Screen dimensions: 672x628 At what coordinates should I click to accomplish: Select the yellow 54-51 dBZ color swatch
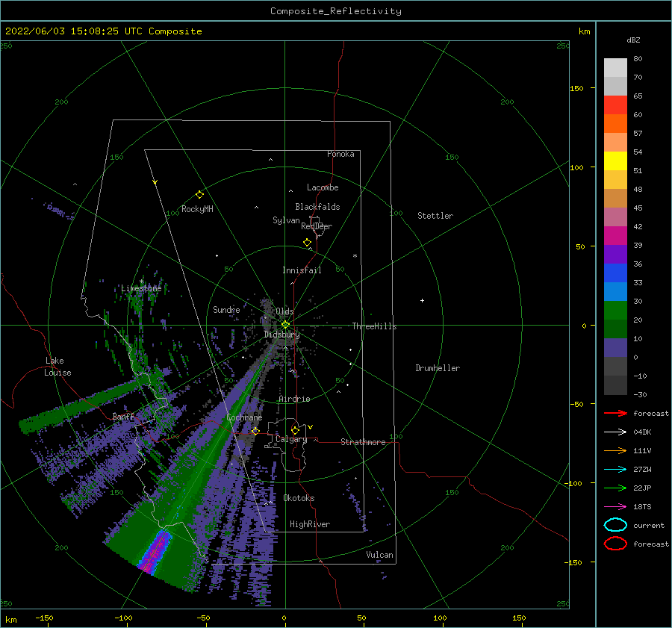coord(615,161)
